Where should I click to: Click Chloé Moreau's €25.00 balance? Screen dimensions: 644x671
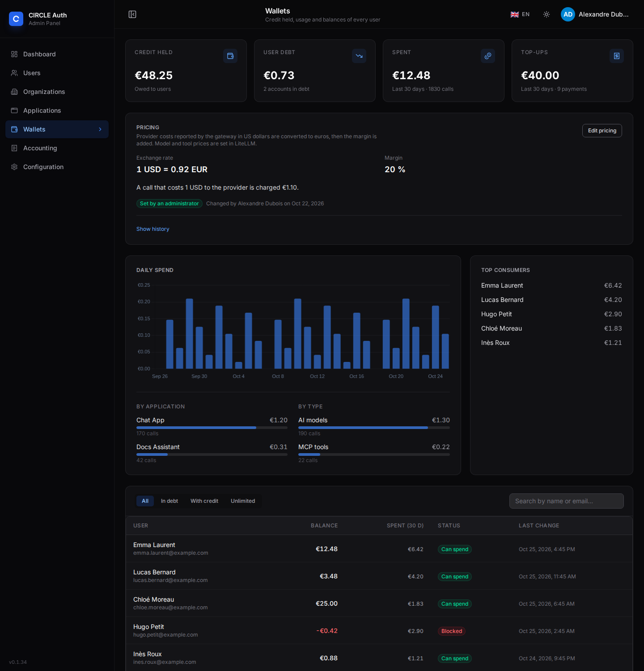[x=326, y=603]
